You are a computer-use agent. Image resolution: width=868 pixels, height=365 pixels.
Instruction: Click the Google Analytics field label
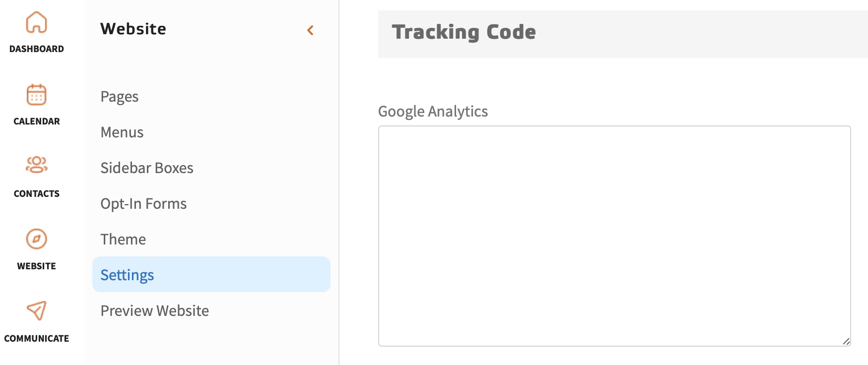click(433, 112)
